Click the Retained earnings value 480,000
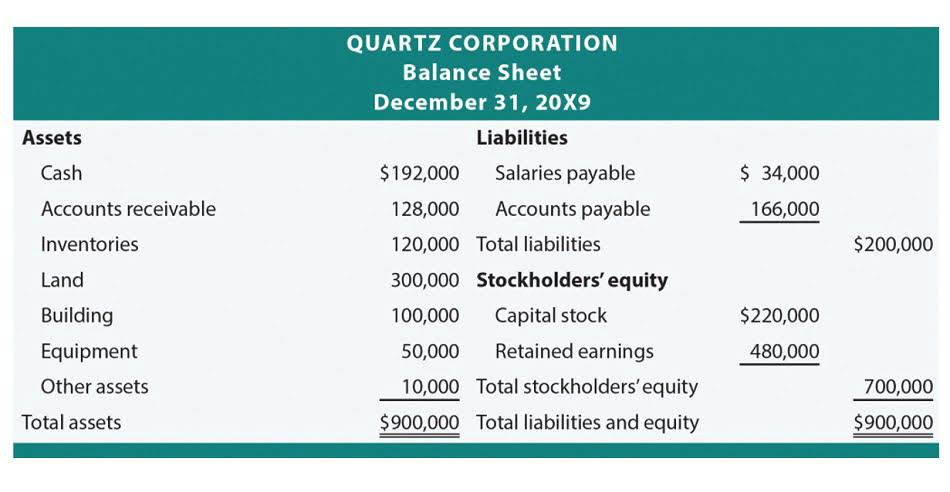Screen dimensions: 950x492 [x=785, y=351]
